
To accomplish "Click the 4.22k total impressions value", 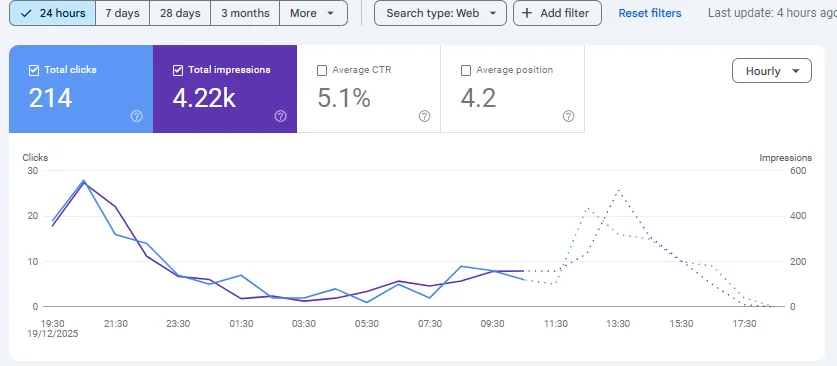I will 204,98.
